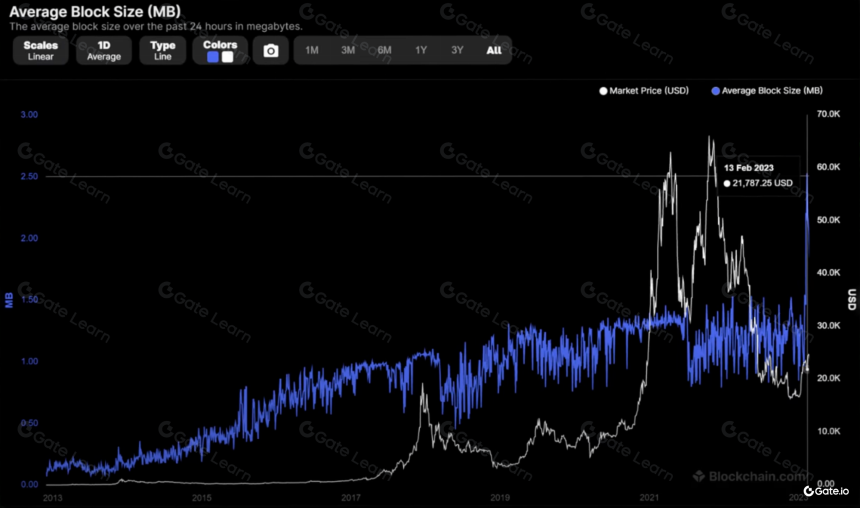Click the 20.0K USD axis label

point(828,379)
